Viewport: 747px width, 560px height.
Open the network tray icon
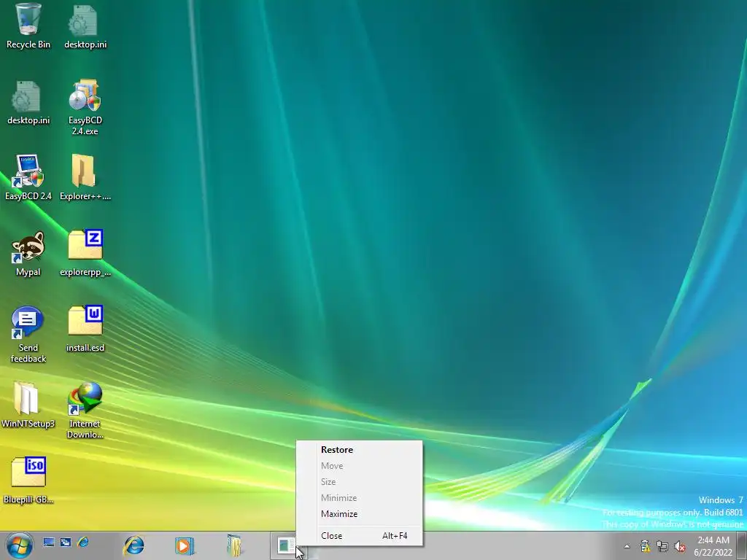[x=662, y=546]
